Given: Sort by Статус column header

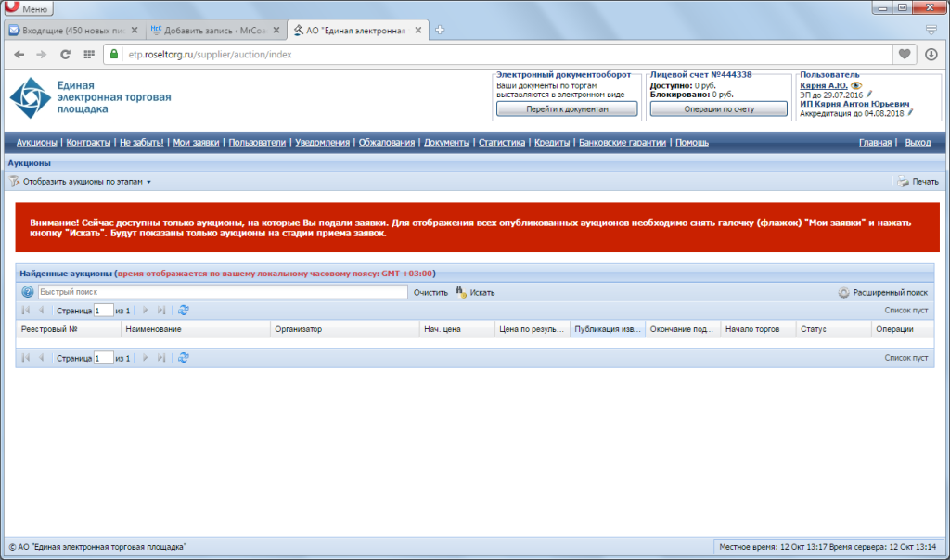Looking at the screenshot, I should tap(833, 329).
